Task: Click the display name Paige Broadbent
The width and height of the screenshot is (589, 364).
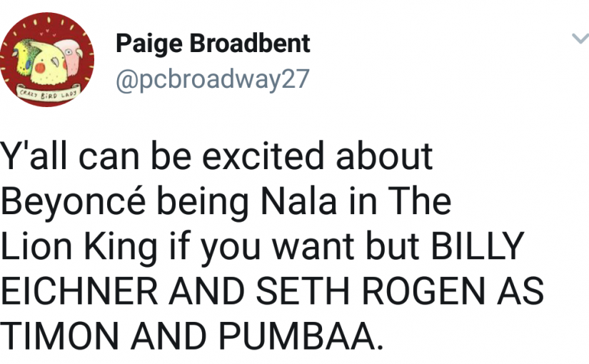Action: [213, 44]
